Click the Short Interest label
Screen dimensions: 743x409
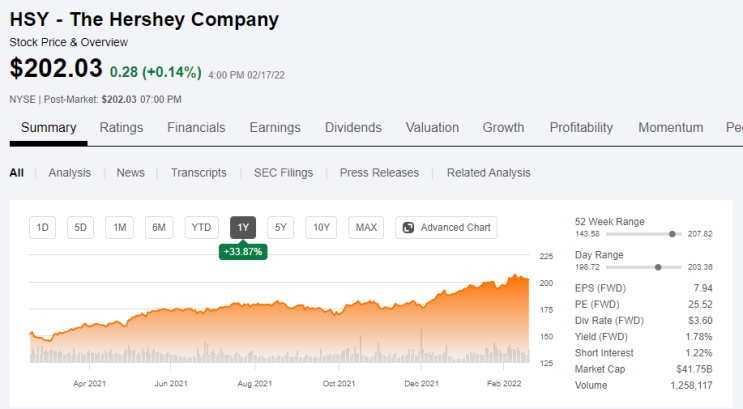pyautogui.click(x=604, y=353)
